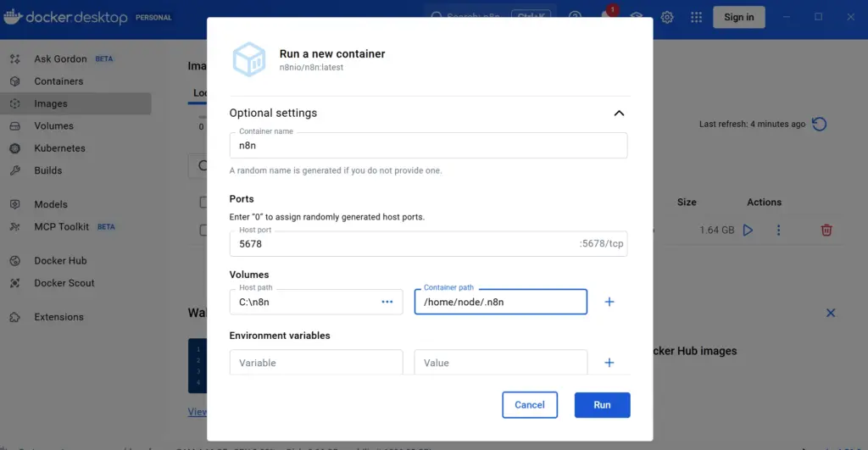
Task: Click the 1.64 GB size value
Action: tap(717, 230)
